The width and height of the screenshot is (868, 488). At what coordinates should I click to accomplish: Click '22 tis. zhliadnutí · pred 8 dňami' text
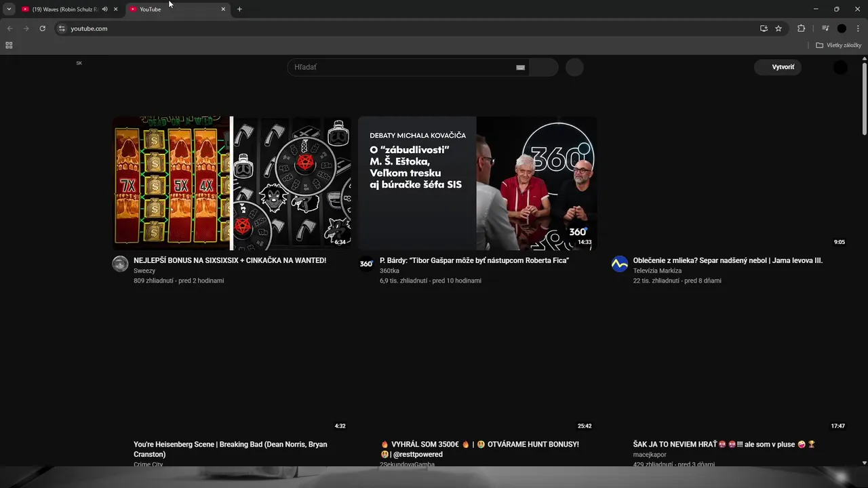point(677,281)
